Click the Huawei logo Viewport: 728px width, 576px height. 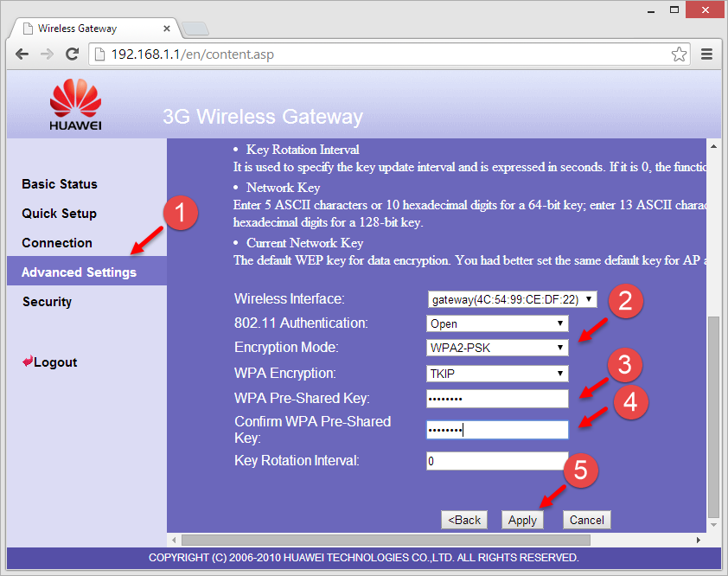(75, 105)
